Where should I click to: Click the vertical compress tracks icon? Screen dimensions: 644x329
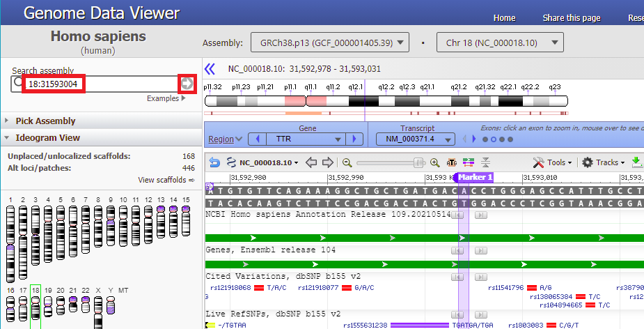tap(485, 162)
